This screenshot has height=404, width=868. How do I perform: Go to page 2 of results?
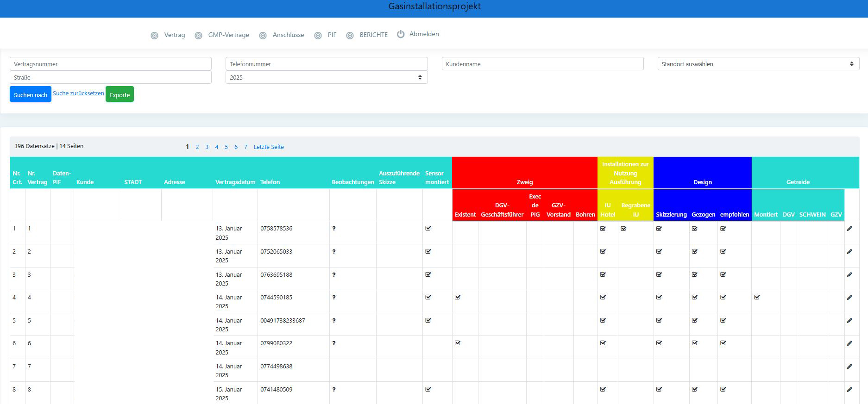[x=197, y=147]
